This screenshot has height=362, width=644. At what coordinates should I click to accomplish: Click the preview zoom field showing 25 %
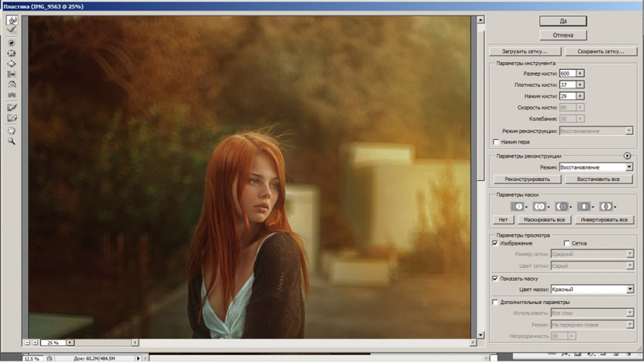(x=53, y=343)
